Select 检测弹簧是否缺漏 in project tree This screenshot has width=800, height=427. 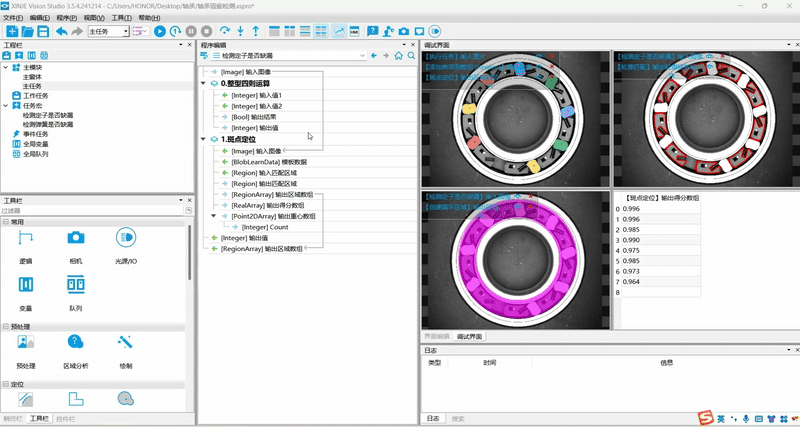[48, 123]
